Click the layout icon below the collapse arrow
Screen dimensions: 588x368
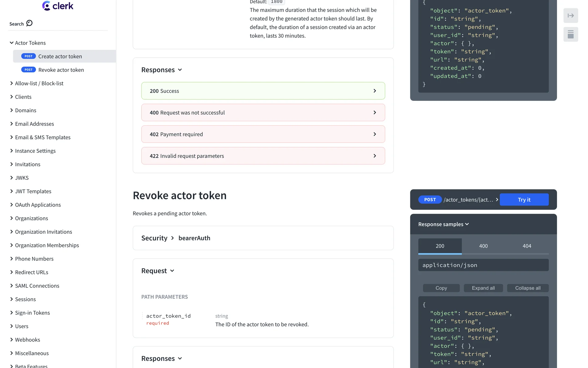point(571,34)
